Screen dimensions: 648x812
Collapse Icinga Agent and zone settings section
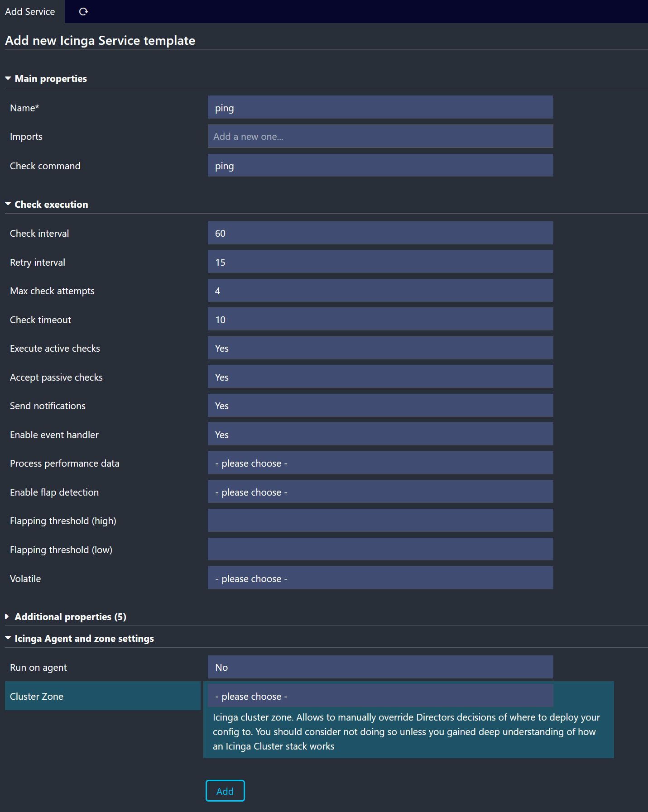point(84,639)
